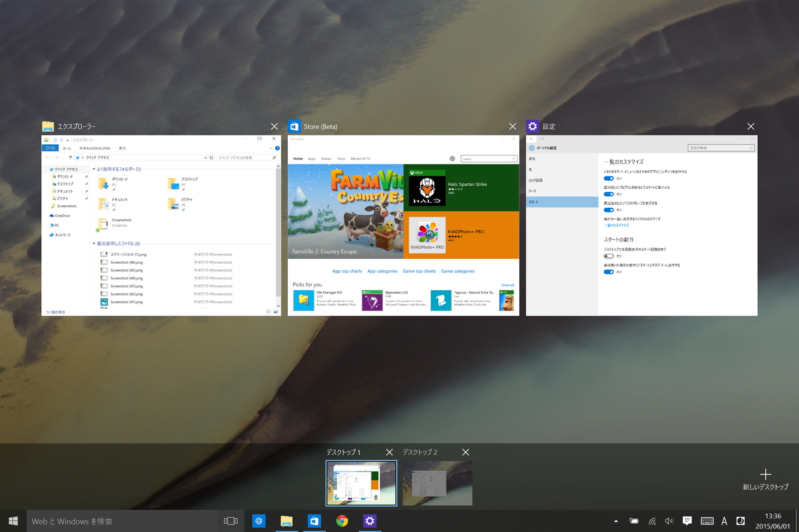Image resolution: width=799 pixels, height=532 pixels.
Task: Open the Store icon on the taskbar
Action: 315,521
